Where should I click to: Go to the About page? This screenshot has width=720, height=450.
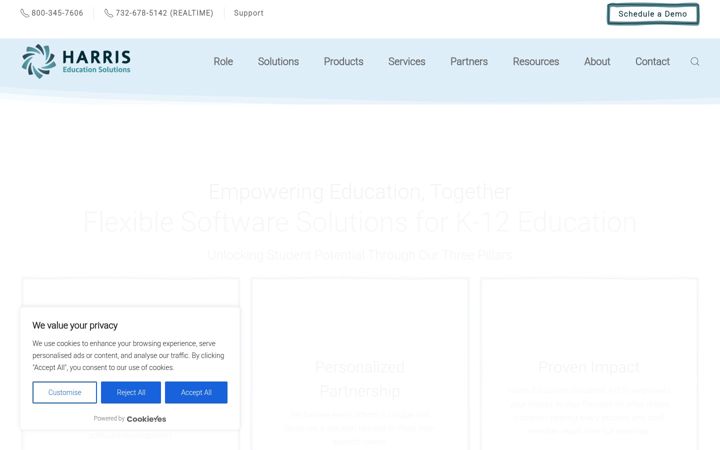[597, 62]
